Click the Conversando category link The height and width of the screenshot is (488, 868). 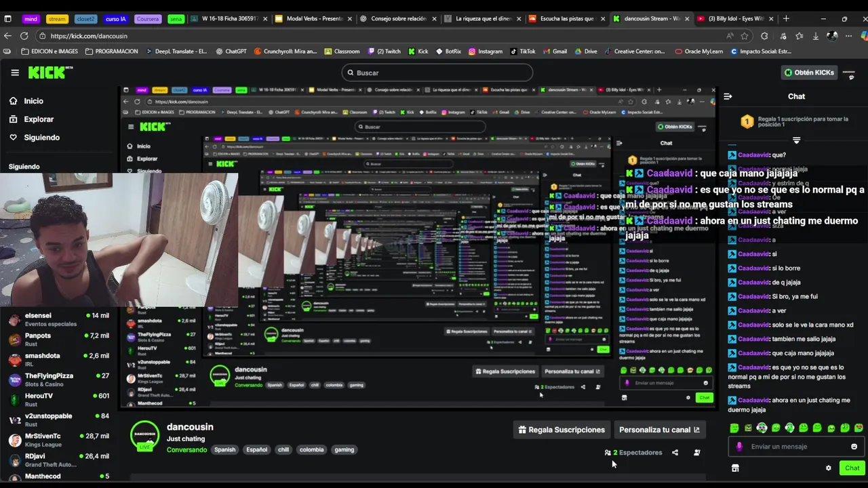click(186, 449)
